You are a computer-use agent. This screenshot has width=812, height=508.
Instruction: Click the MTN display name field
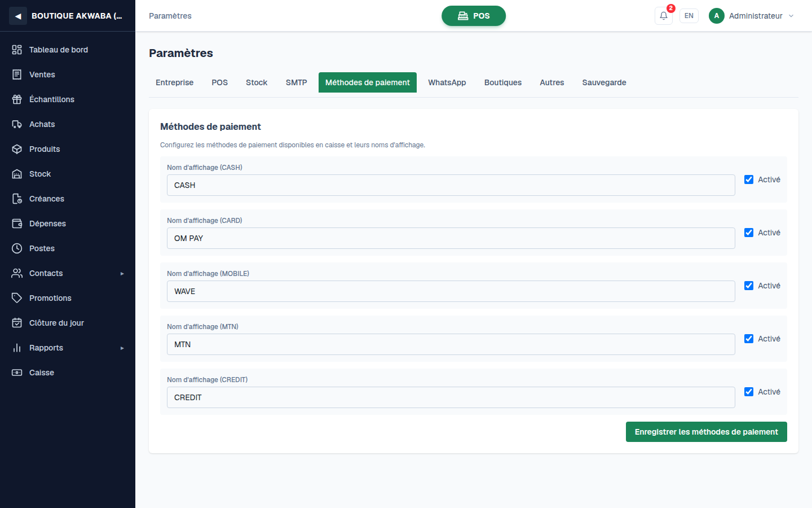pyautogui.click(x=451, y=344)
